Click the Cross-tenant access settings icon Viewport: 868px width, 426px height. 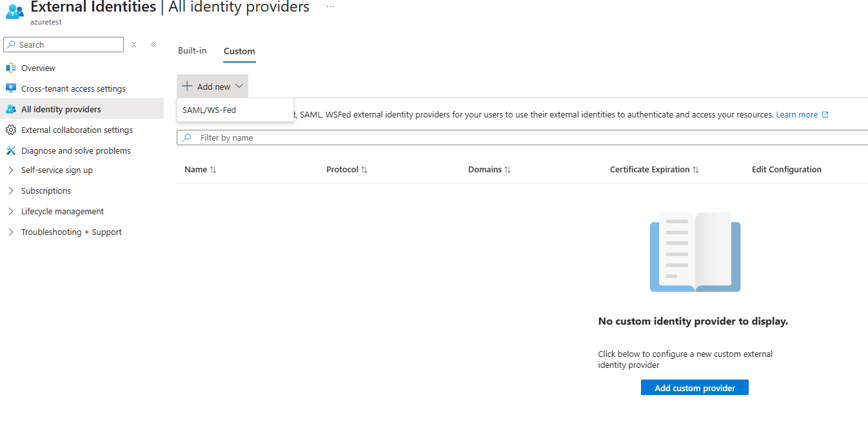tap(10, 88)
